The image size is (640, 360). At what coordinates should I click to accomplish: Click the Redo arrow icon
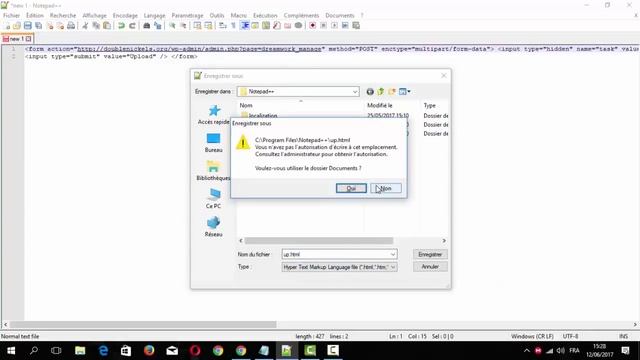point(132,26)
